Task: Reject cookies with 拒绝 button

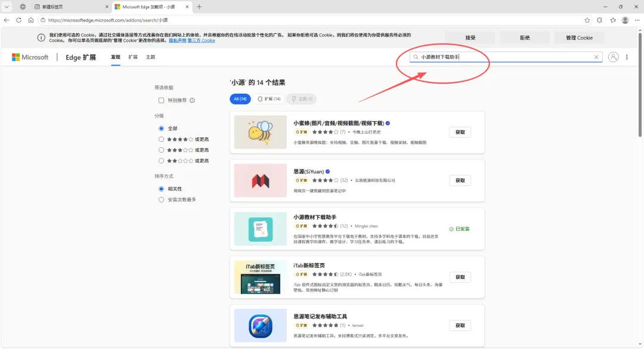Action: (x=525, y=38)
